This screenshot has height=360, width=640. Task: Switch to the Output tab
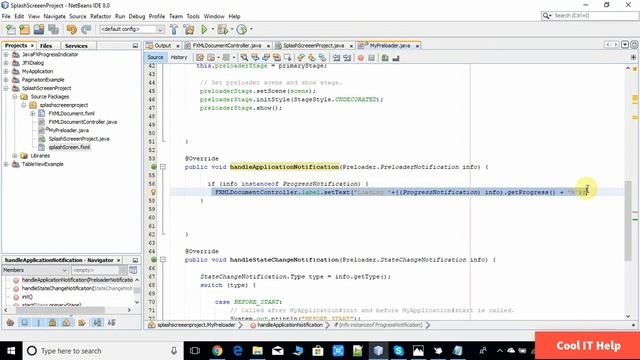click(162, 46)
